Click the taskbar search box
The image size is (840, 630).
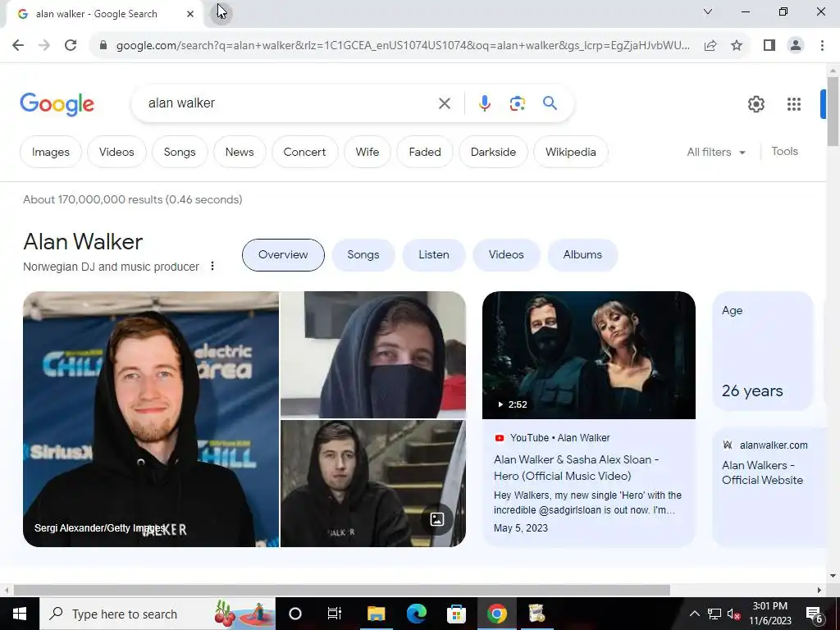click(x=157, y=614)
